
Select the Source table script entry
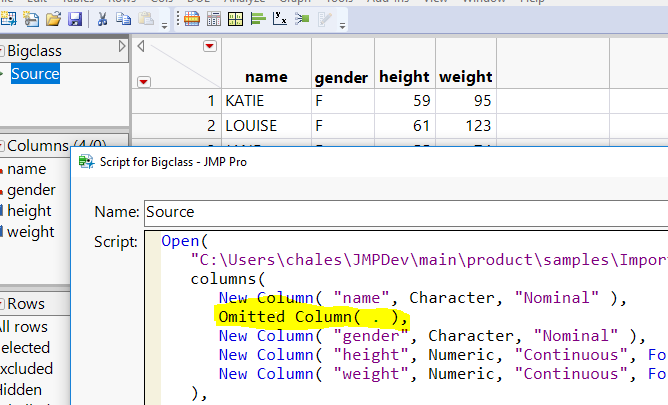35,74
